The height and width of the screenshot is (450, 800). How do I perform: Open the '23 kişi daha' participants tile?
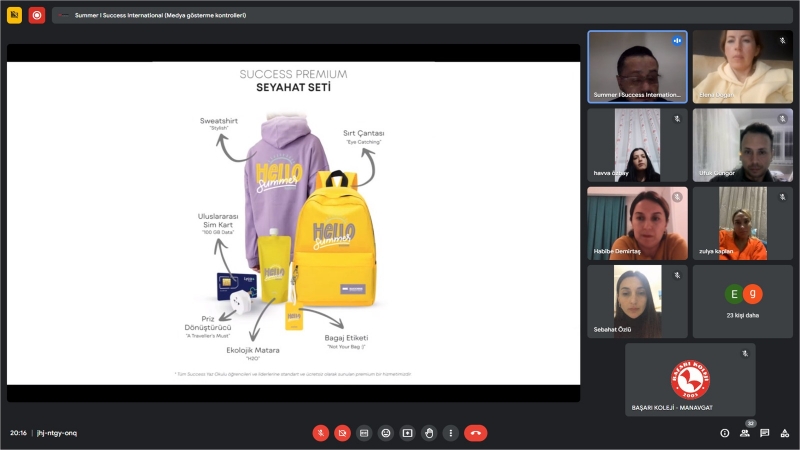(x=743, y=302)
